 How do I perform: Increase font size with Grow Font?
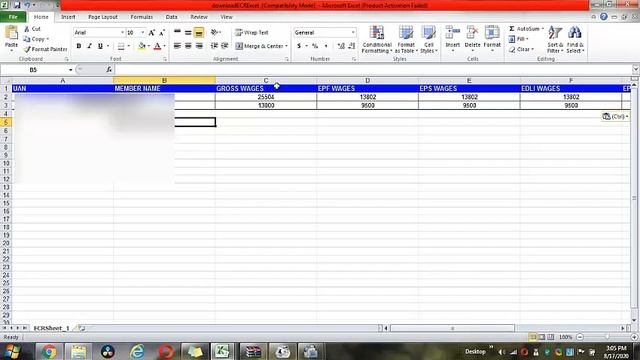(x=151, y=33)
